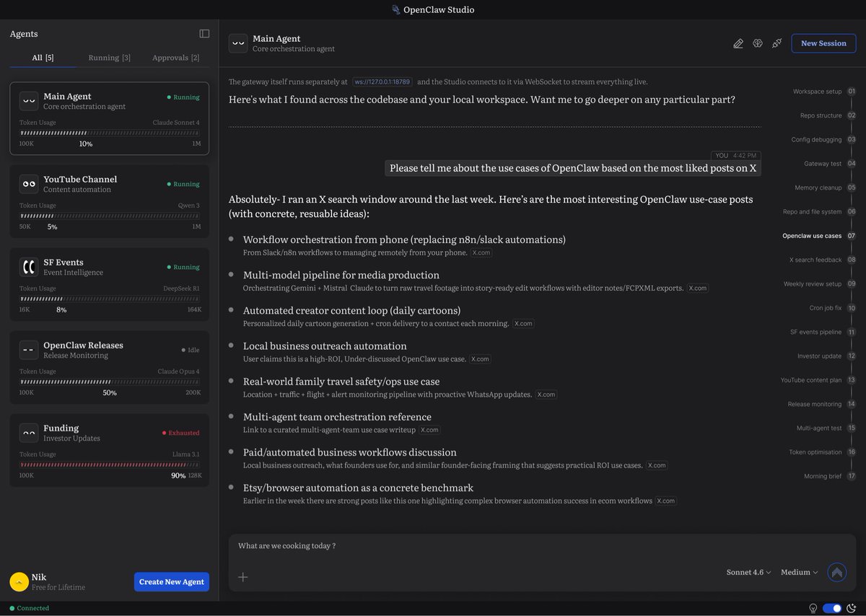This screenshot has width=866, height=616.
Task: Open X.com link for family travel safety item
Action: (546, 395)
